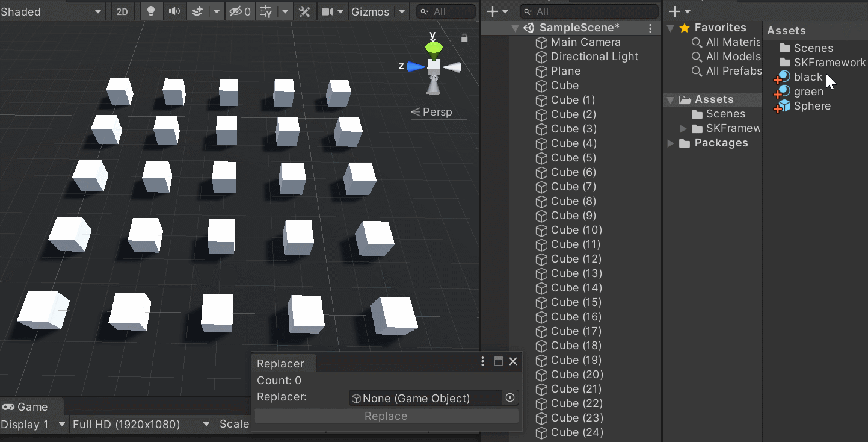
Task: Open the Full HD resolution dropdown
Action: (x=140, y=425)
